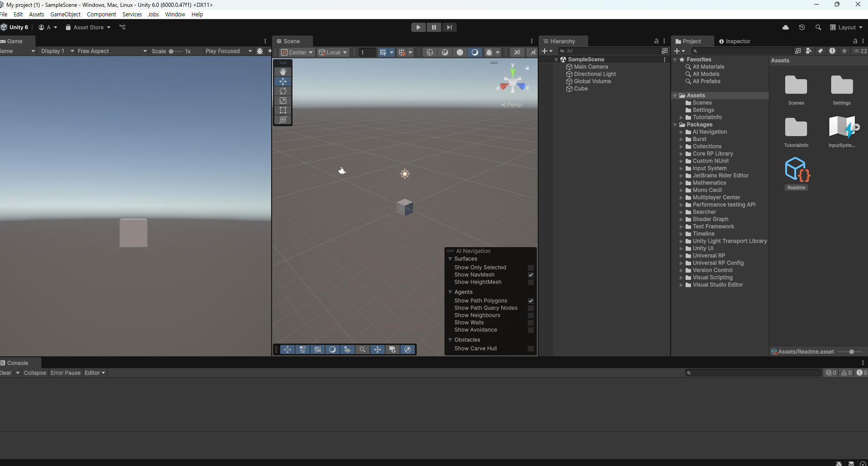868x466 pixels.
Task: Collapse the Surfaces section
Action: [x=450, y=259]
